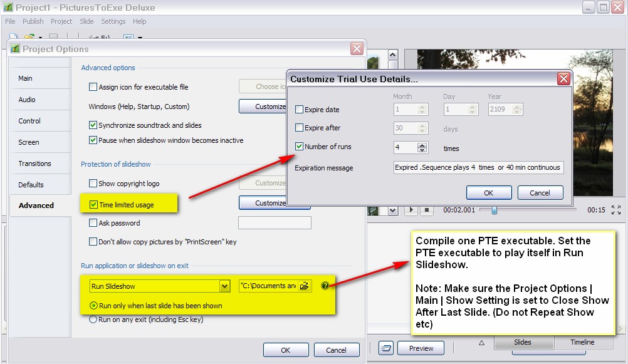
Task: Click the Expire after days spinner
Action: click(x=422, y=128)
